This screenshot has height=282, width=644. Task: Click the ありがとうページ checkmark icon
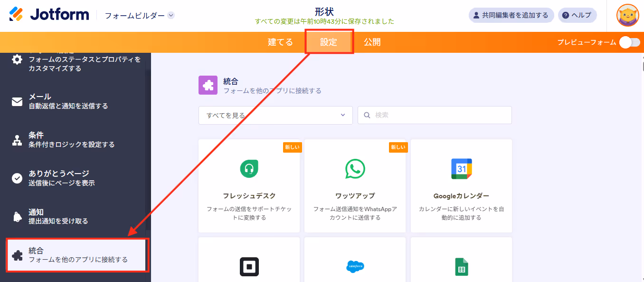coord(17,178)
